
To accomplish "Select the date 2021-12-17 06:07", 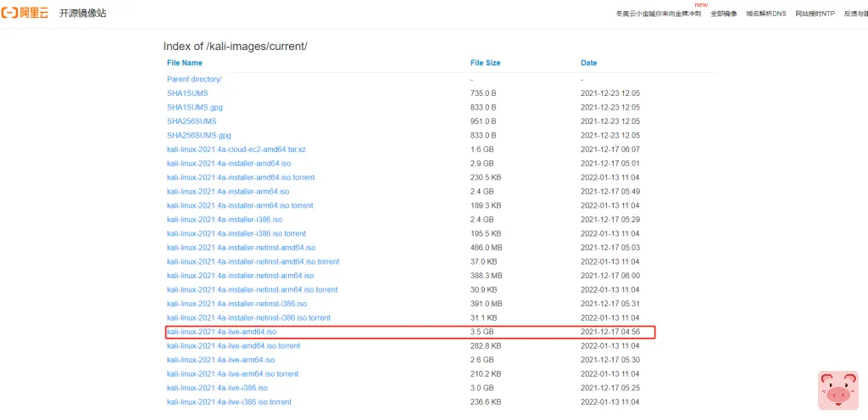I will [x=610, y=149].
